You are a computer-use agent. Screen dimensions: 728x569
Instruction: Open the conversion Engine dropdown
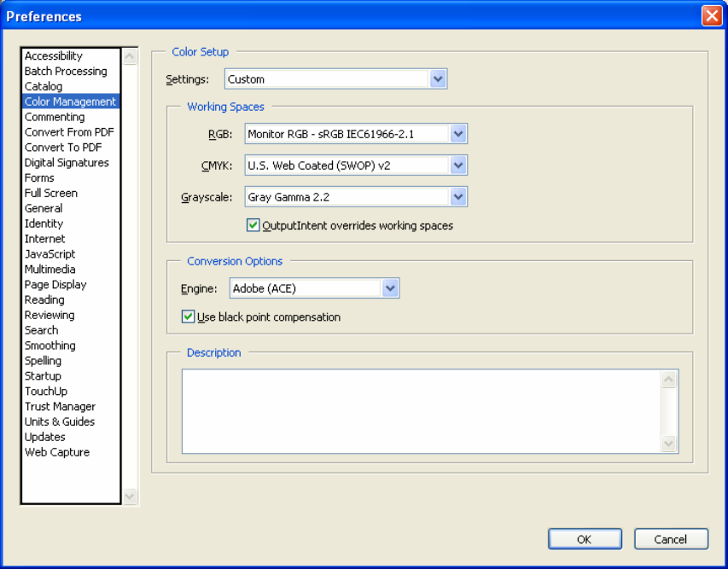coord(390,288)
